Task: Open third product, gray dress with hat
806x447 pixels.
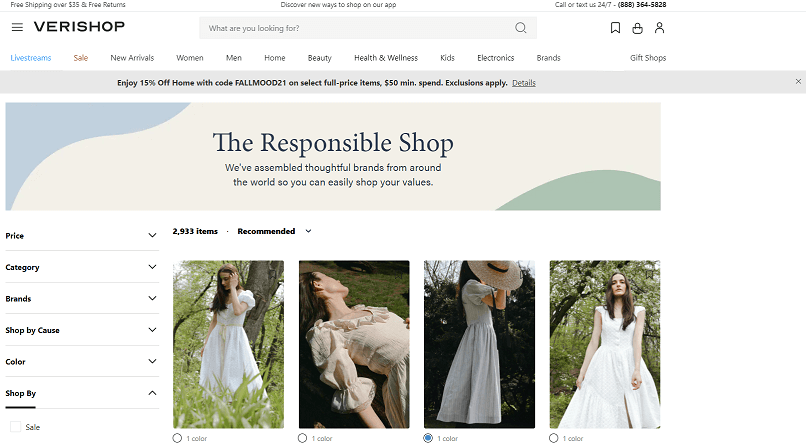Action: click(480, 344)
